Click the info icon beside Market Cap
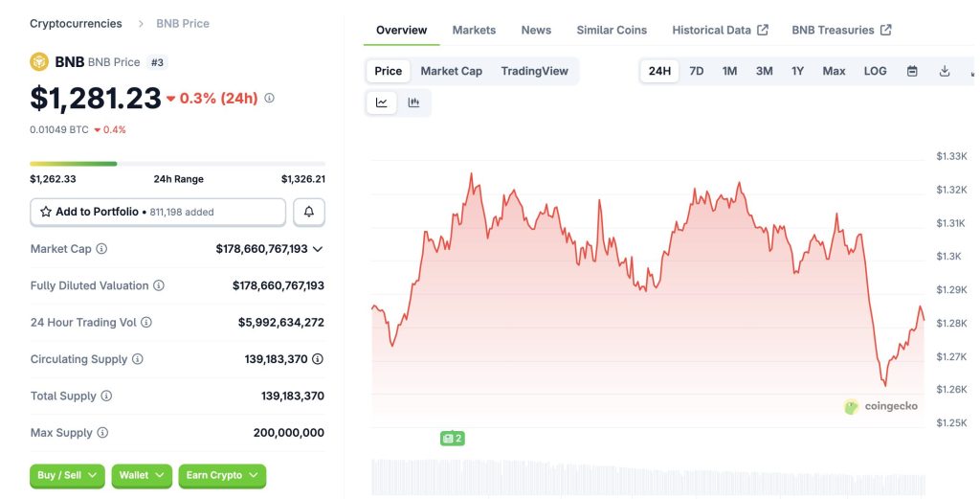Image resolution: width=980 pixels, height=499 pixels. [x=101, y=249]
